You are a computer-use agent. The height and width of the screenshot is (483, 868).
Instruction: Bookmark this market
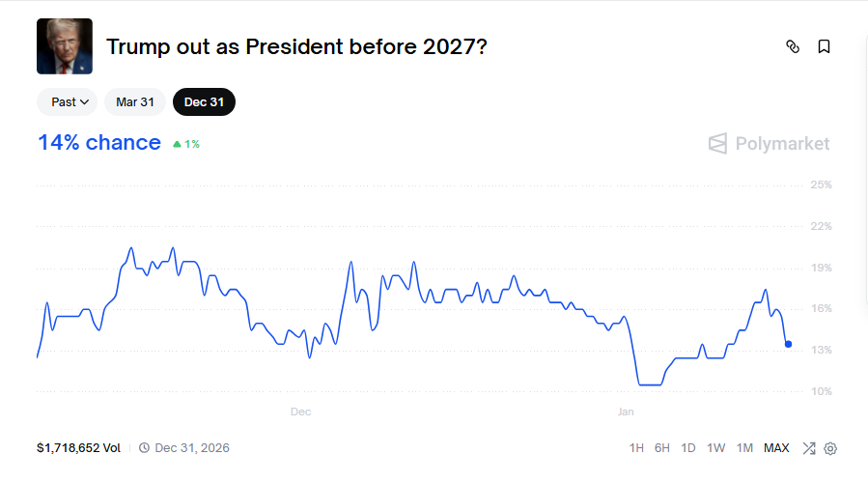(x=824, y=46)
